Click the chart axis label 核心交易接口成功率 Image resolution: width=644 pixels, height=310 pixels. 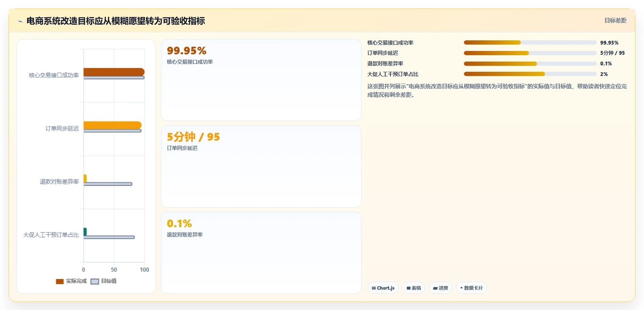click(54, 75)
